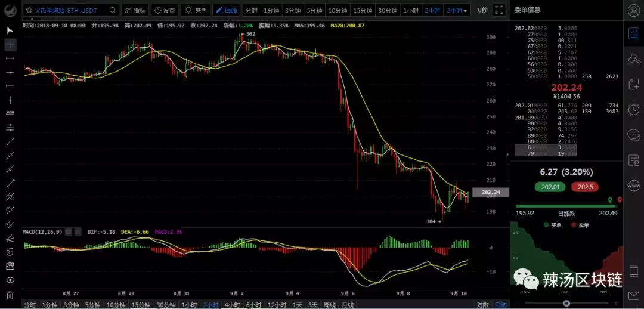The image size is (644, 309).
Task: Select 1天 in the bottom timeframe bar
Action: (x=297, y=305)
